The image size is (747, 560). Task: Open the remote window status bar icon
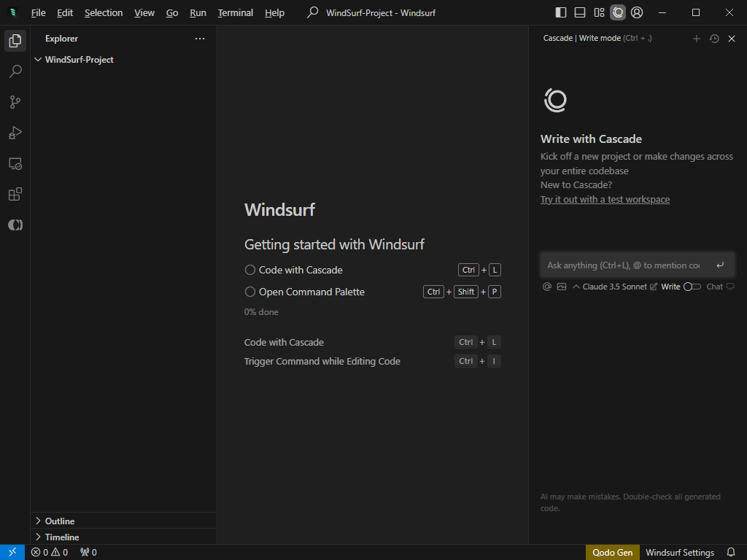pyautogui.click(x=12, y=553)
